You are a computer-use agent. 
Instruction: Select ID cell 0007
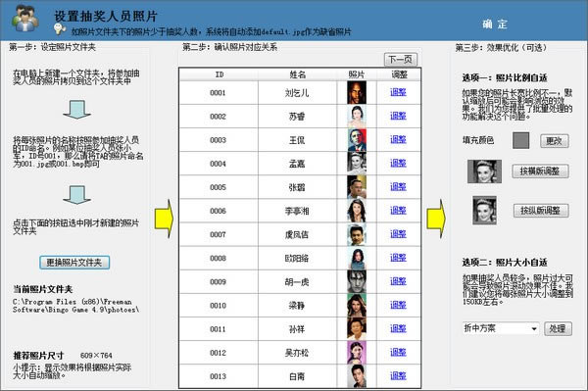tap(219, 234)
